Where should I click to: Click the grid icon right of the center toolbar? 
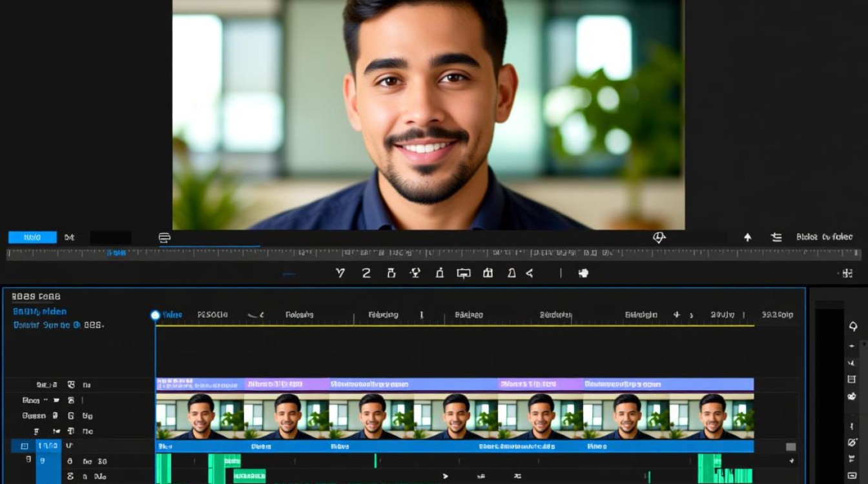[x=847, y=273]
